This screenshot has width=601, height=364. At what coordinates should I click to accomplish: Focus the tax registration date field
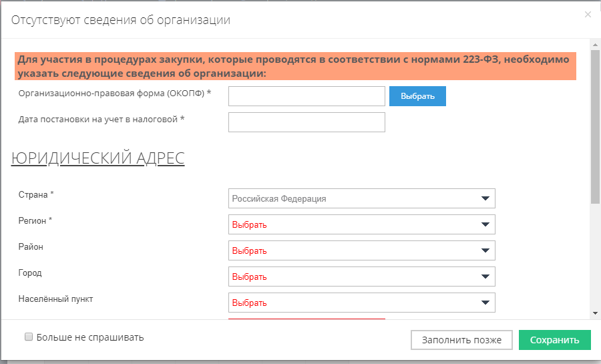(x=307, y=122)
